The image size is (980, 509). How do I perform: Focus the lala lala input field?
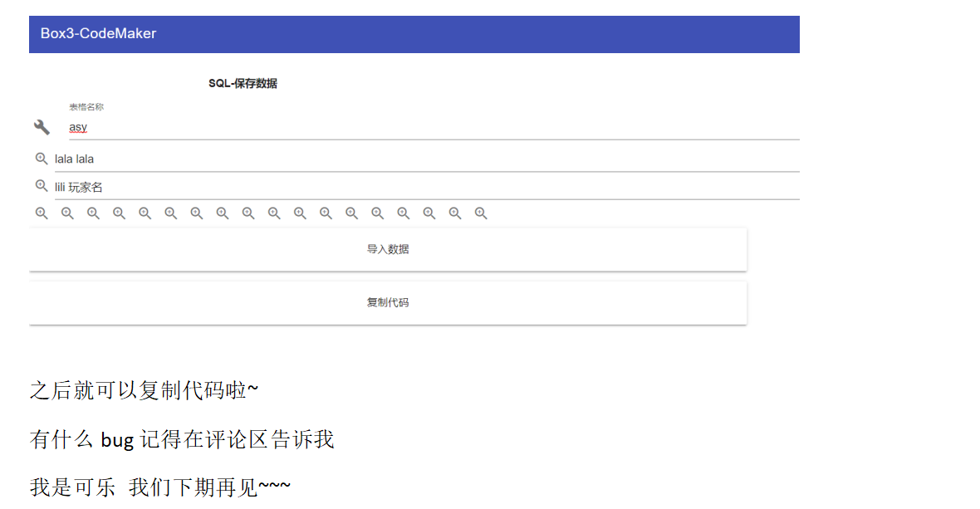(427, 159)
